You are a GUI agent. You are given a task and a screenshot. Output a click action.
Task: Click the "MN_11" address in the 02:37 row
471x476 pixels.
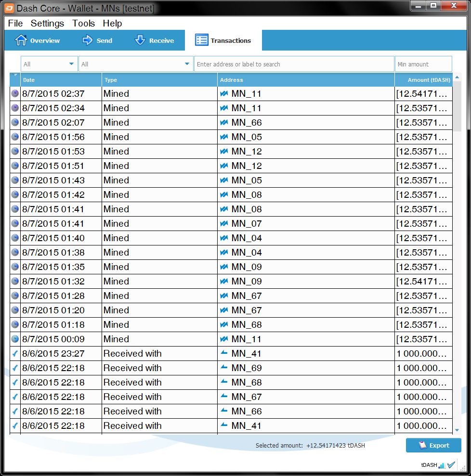click(x=246, y=94)
